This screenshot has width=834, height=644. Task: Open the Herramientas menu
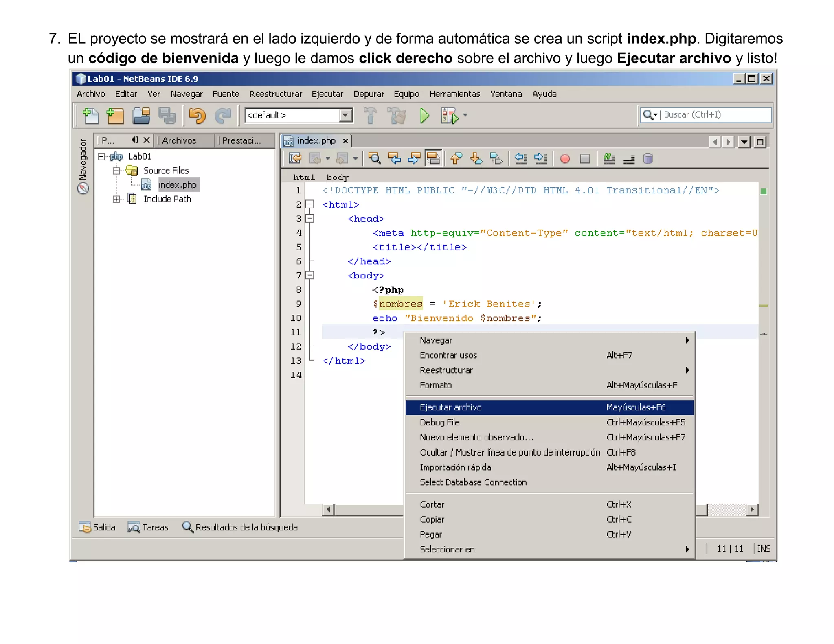point(454,94)
